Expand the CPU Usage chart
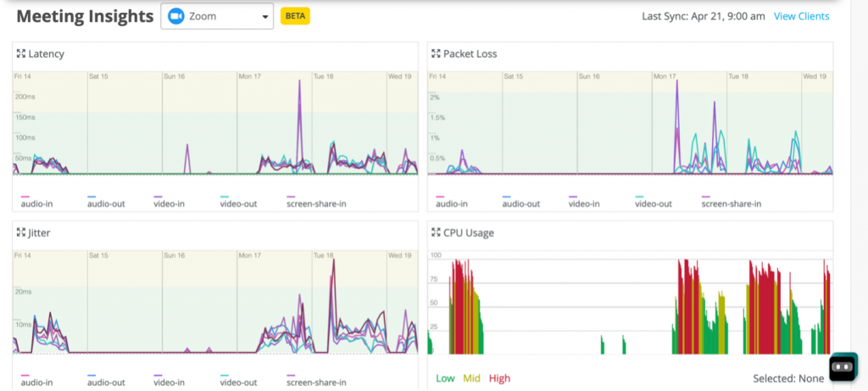The width and height of the screenshot is (868, 391). (437, 232)
